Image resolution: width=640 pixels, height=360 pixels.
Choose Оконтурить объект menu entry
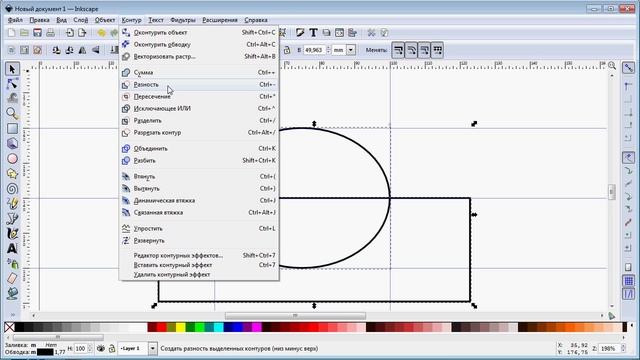199,32
